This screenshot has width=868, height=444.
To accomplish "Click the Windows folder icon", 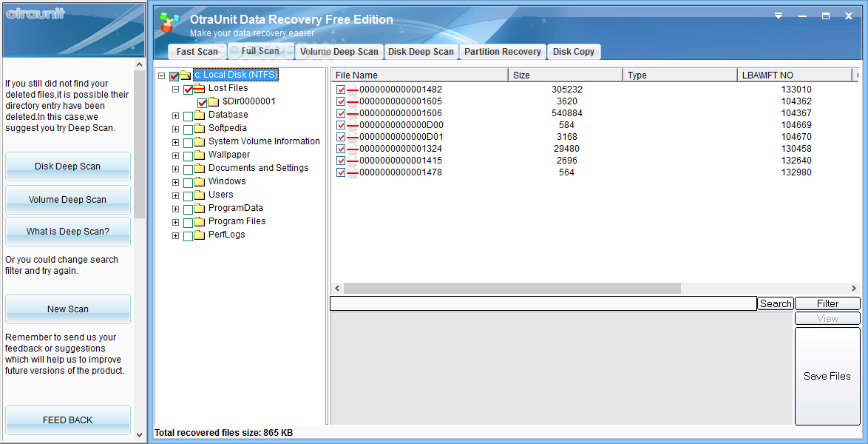I will tap(200, 181).
